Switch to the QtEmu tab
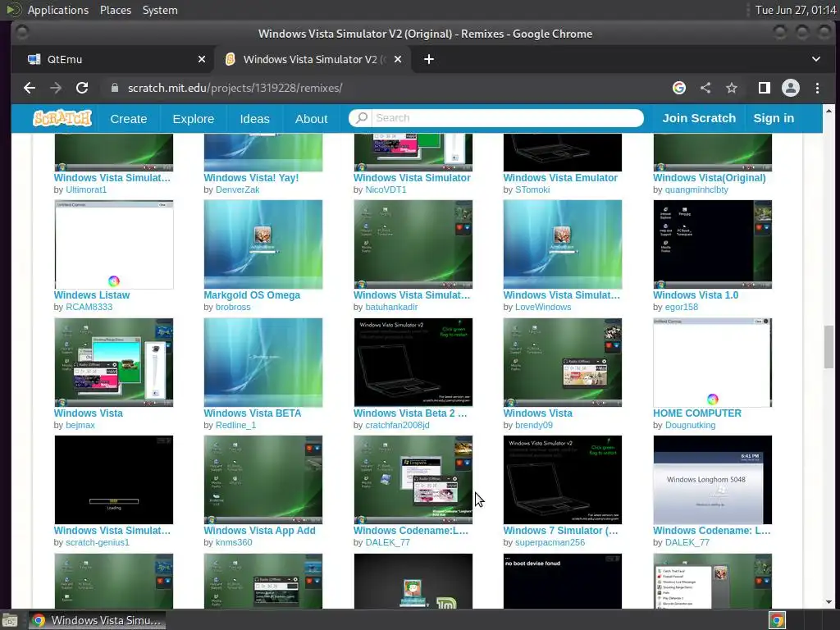Screen dimensions: 840x630 pos(112,59)
